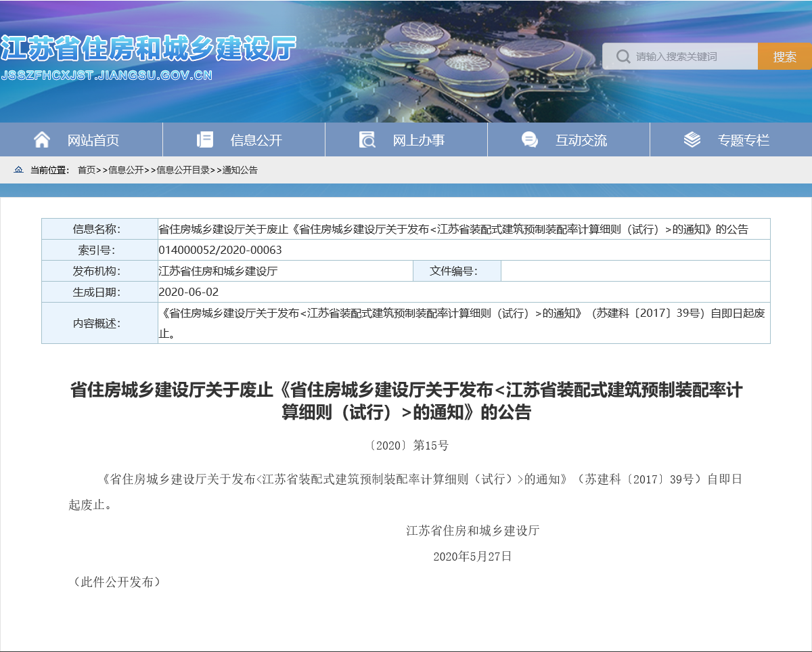Open the 信息公开目录 breadcrumb link
The height and width of the screenshot is (652, 812).
[183, 170]
